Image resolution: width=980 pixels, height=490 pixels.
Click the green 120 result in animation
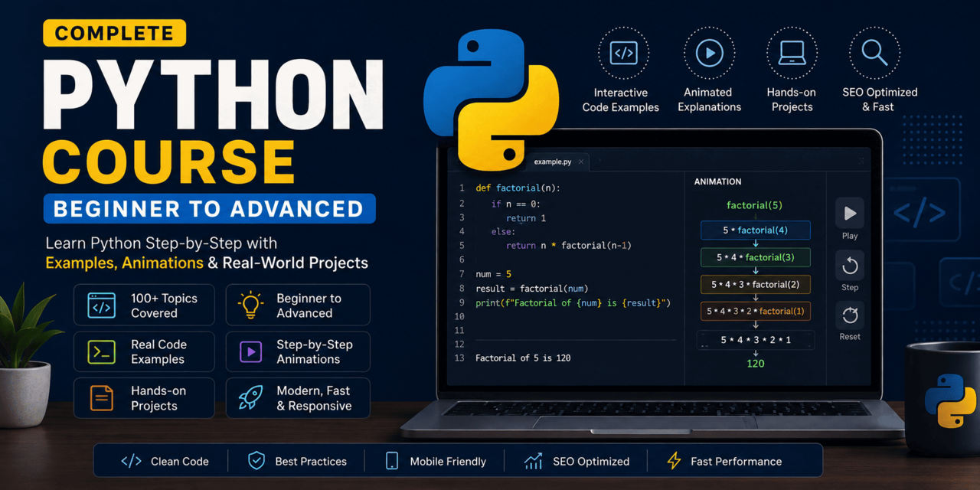click(755, 364)
